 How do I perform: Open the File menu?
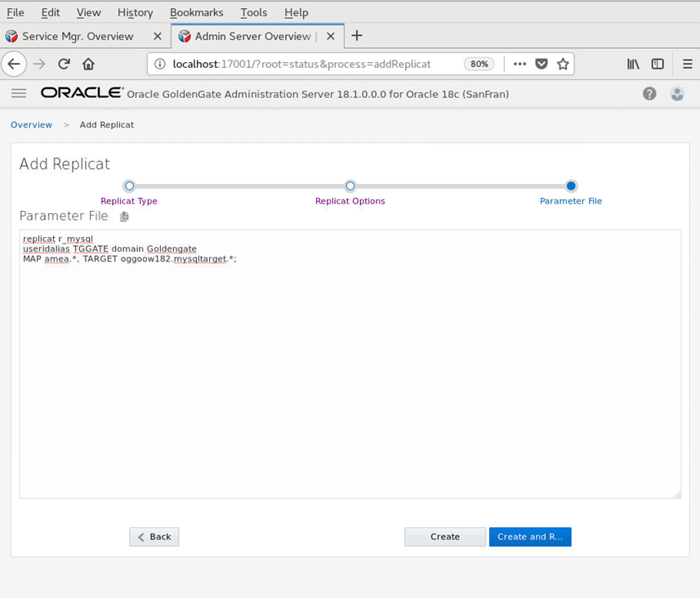click(16, 12)
